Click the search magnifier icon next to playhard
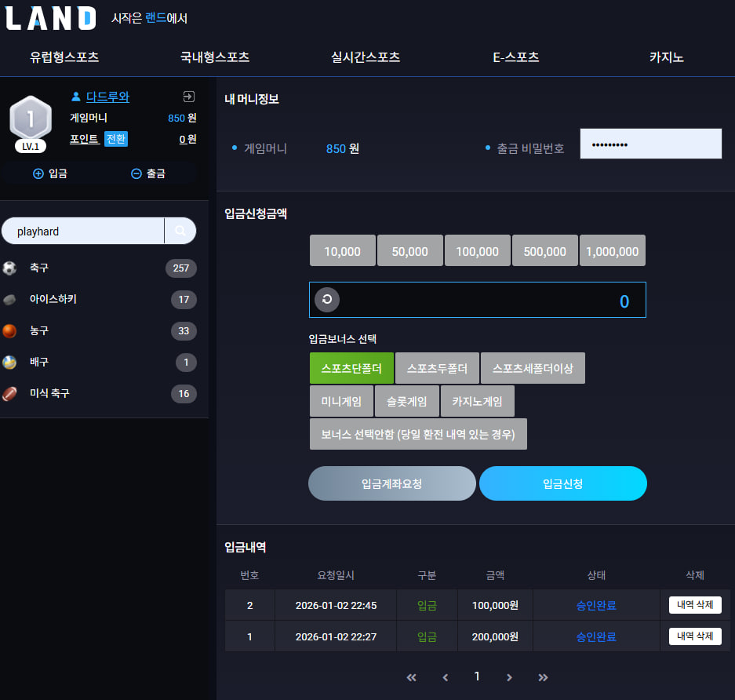Screen dimensions: 735x700 (x=180, y=231)
